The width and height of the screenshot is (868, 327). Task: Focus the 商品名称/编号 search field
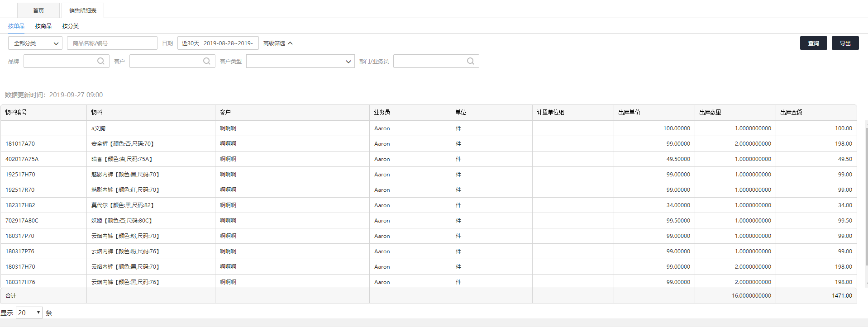pyautogui.click(x=112, y=43)
